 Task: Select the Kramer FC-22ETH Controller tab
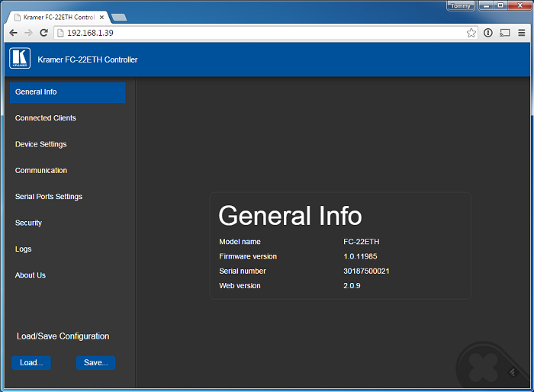pos(59,17)
